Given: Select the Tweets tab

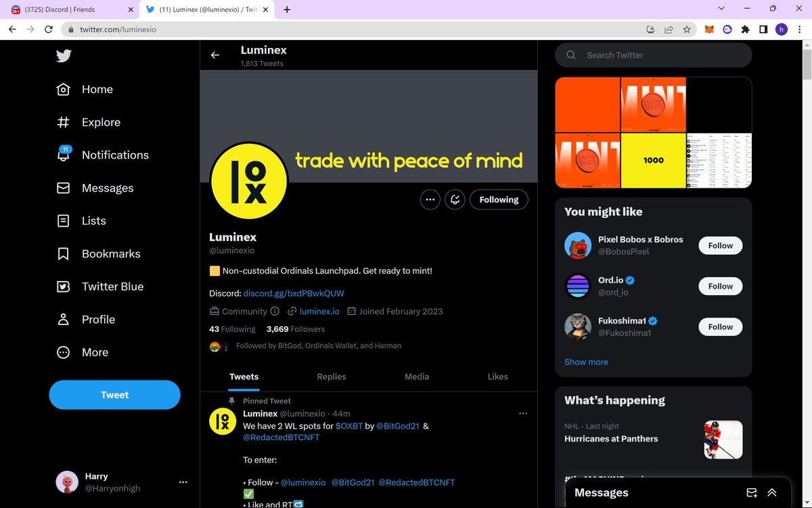Looking at the screenshot, I should (244, 377).
